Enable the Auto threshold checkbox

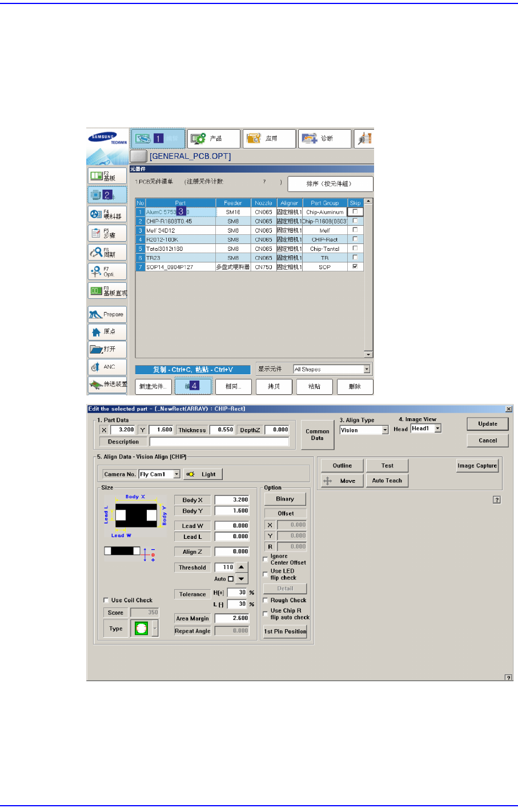(x=231, y=579)
